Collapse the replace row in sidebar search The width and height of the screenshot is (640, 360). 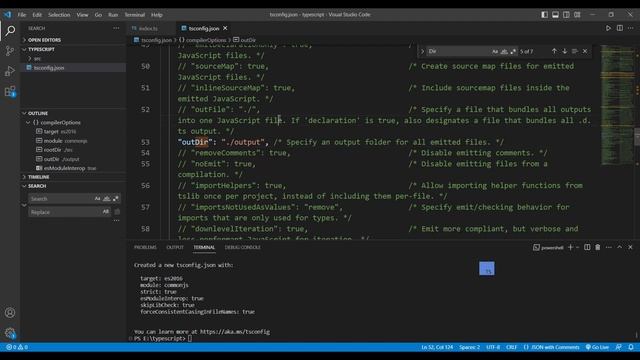(x=24, y=205)
